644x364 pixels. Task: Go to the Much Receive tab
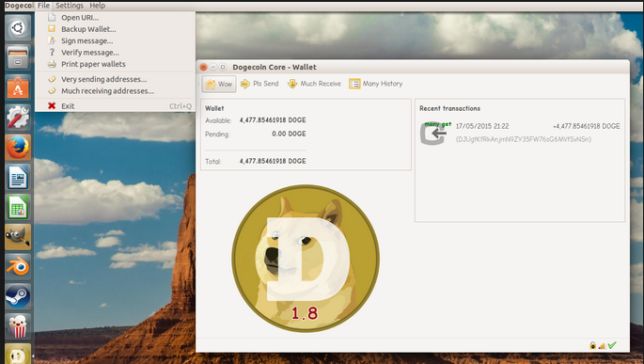[x=314, y=84]
